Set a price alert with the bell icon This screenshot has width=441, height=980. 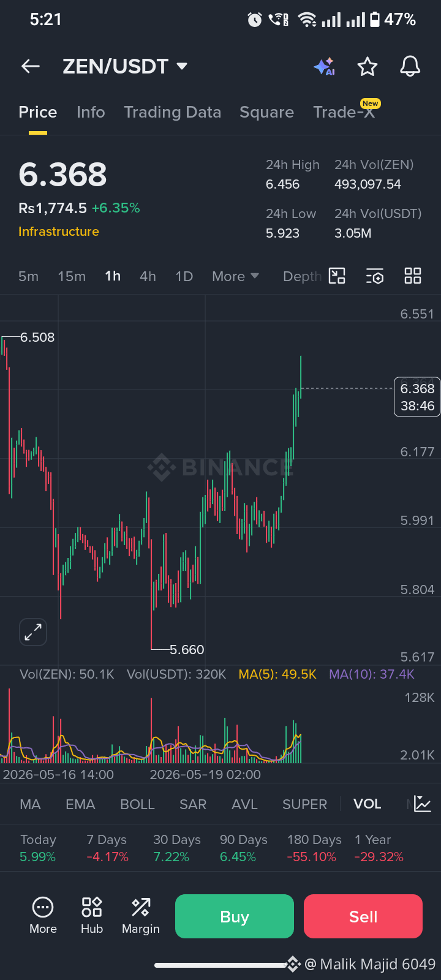pos(410,66)
